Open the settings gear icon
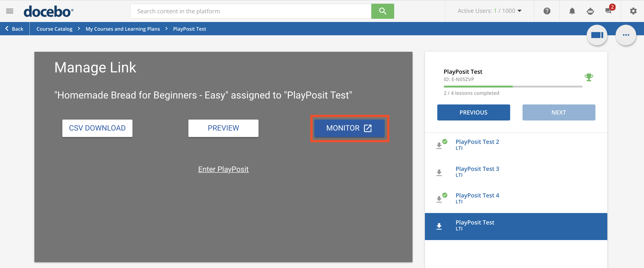This screenshot has width=644, height=268. [x=633, y=11]
